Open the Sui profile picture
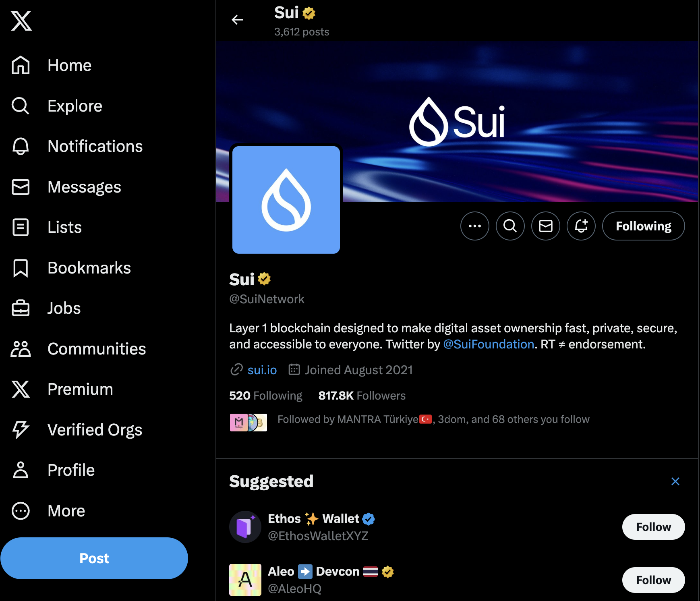Image resolution: width=700 pixels, height=601 pixels. (286, 200)
